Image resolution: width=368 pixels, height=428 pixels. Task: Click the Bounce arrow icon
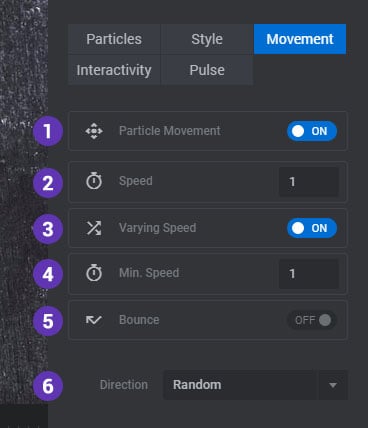(x=94, y=320)
